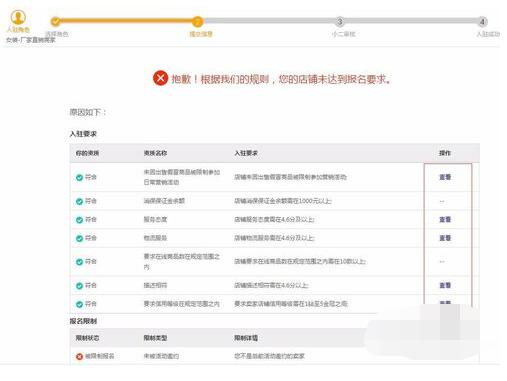
Task: Click green check icon in 信用等级 row
Action: click(x=79, y=304)
